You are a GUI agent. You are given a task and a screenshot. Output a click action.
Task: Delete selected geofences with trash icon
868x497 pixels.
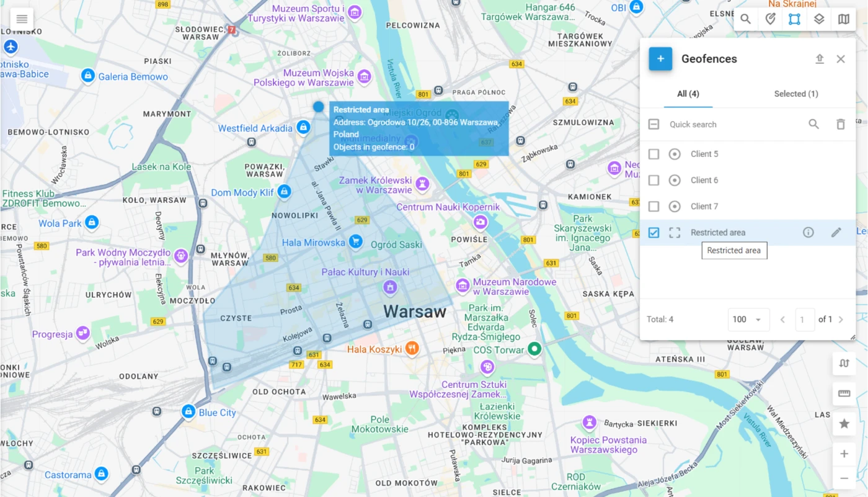point(841,125)
